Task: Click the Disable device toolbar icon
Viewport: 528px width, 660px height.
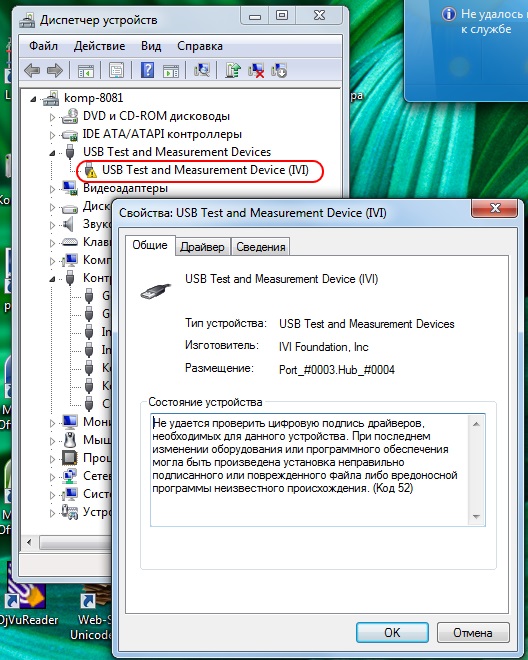Action: (279, 70)
